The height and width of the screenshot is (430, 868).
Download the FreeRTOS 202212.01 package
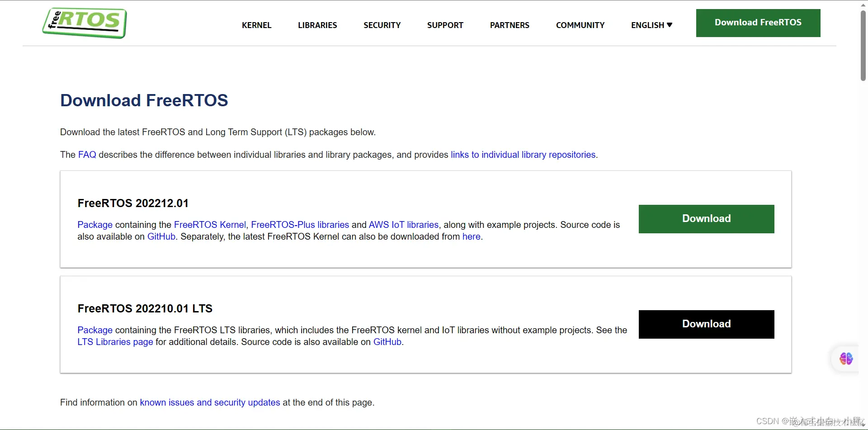click(706, 219)
